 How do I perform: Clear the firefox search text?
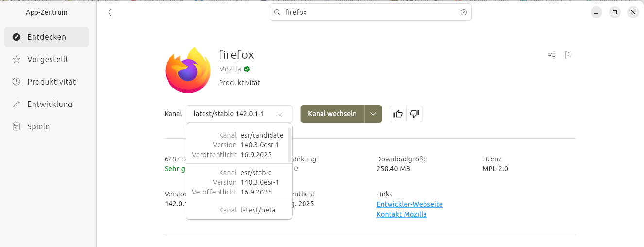click(464, 12)
